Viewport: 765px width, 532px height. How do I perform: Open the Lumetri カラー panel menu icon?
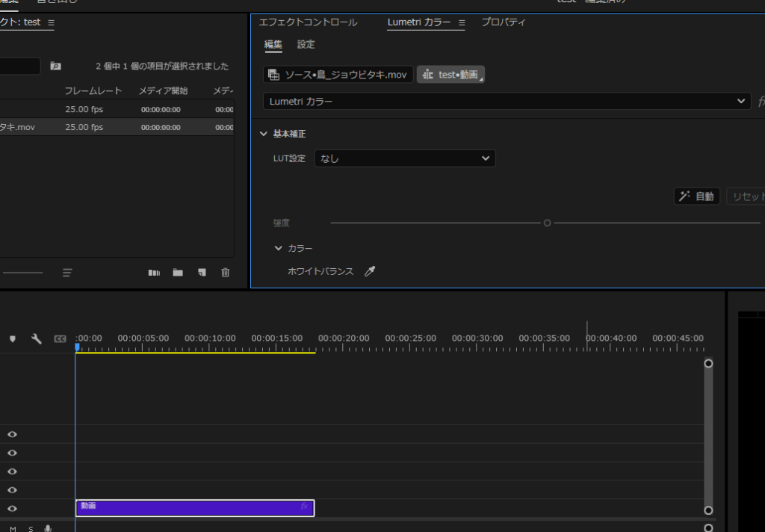(x=462, y=22)
